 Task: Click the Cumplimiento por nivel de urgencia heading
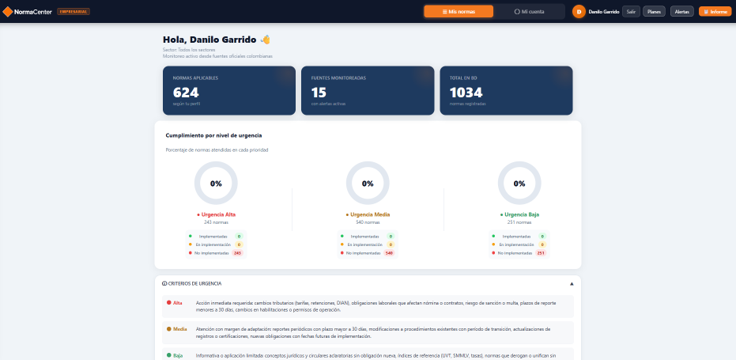(x=214, y=135)
